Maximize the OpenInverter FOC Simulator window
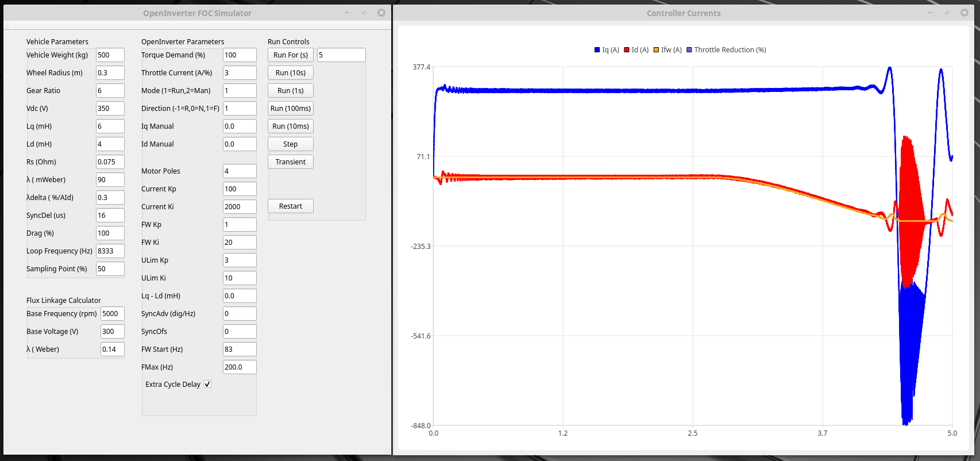980x461 pixels. coord(364,13)
